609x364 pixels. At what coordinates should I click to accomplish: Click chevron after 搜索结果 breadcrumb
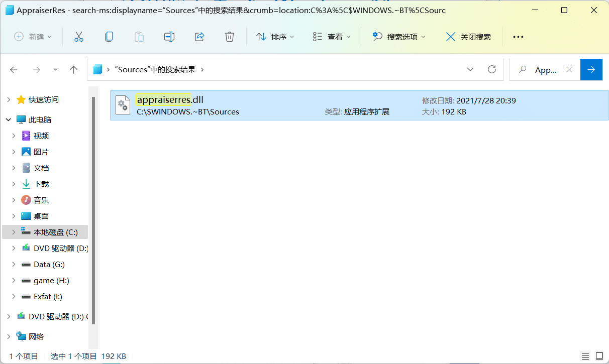tap(202, 70)
